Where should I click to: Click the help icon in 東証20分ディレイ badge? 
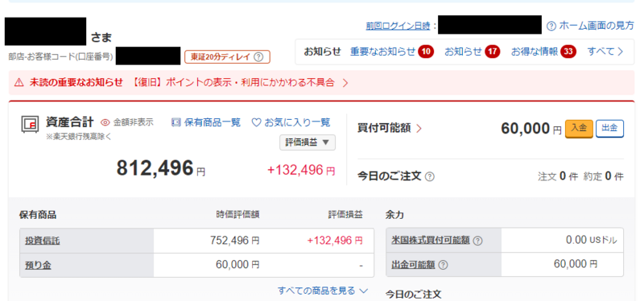[x=258, y=57]
